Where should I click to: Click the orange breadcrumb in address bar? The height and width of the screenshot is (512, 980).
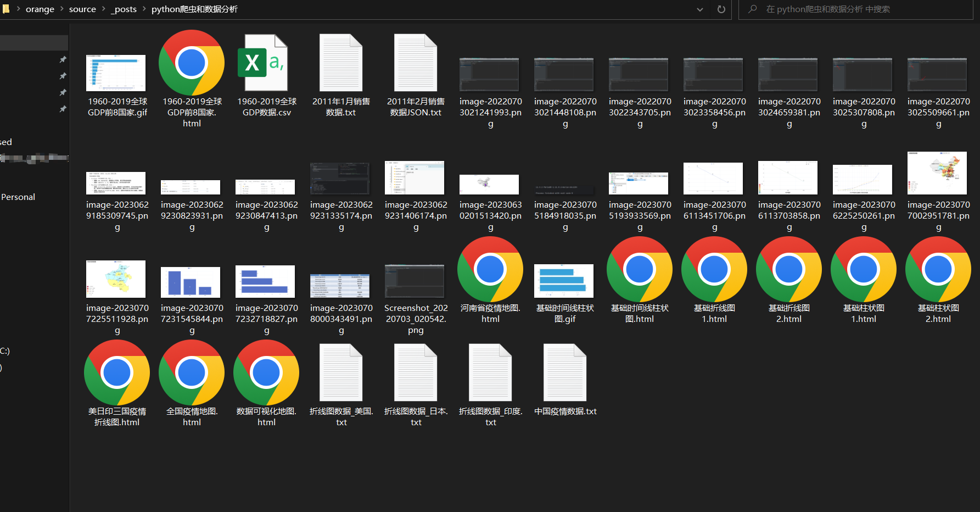coord(40,9)
